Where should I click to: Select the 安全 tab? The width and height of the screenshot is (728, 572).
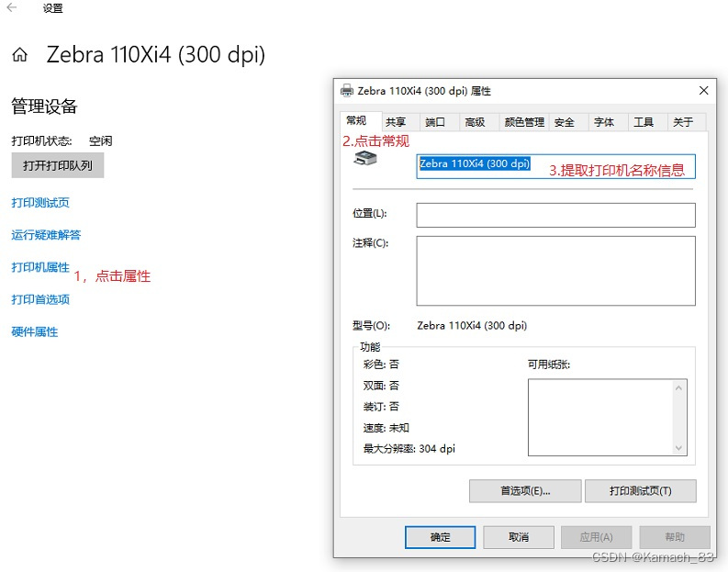coord(569,122)
